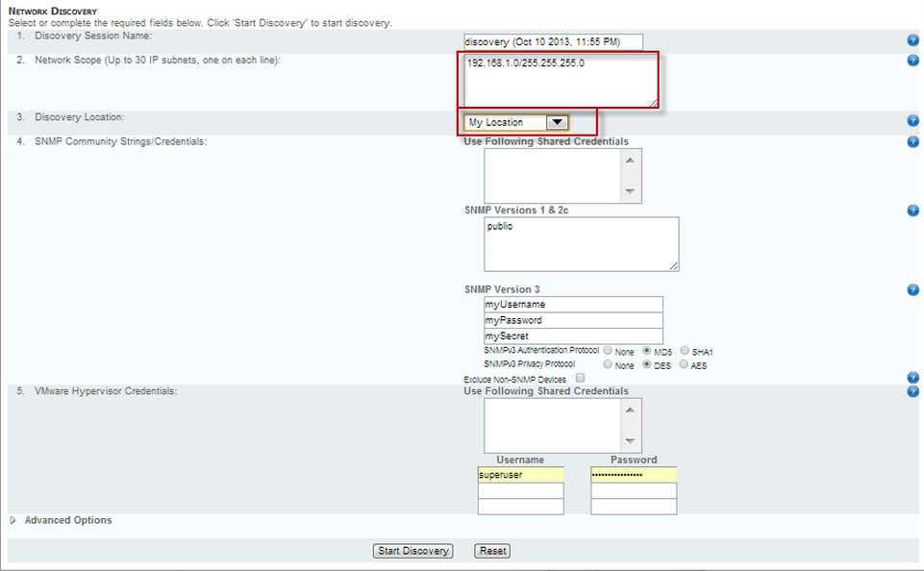Click the public community string box
Image resolution: width=924 pixels, height=571 pixels.
581,243
